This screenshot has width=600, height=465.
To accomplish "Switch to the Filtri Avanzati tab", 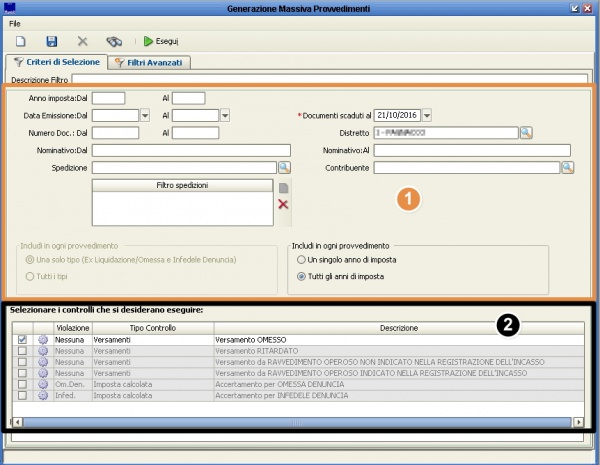I will [x=151, y=62].
